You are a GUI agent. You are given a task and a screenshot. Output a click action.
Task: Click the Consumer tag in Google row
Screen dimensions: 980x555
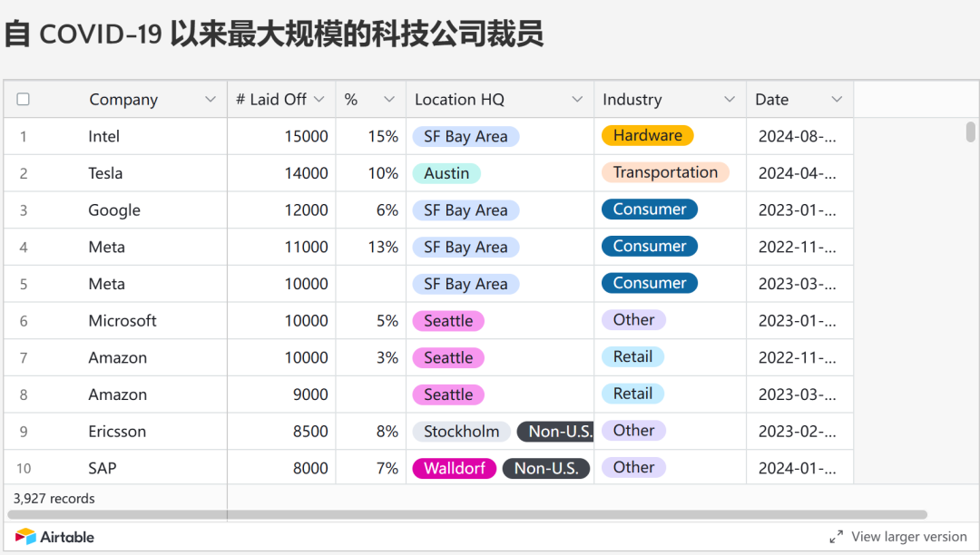[x=650, y=209]
